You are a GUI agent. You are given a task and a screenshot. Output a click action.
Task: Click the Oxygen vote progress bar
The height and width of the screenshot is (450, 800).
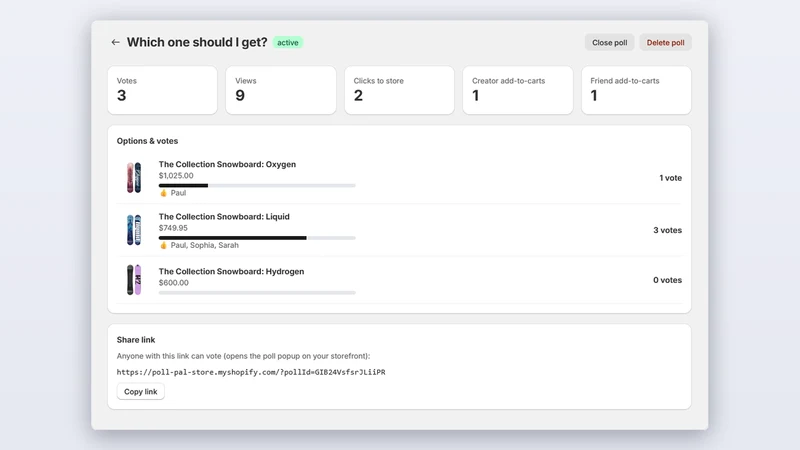click(257, 186)
